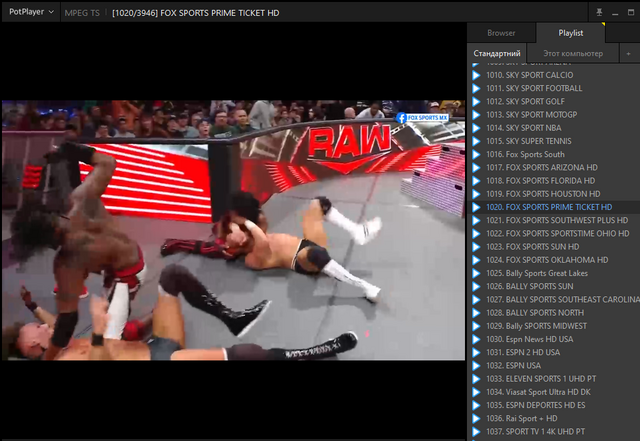This screenshot has height=441, width=640.
Task: Open the PotPlayer main menu dropdown
Action: pyautogui.click(x=31, y=12)
